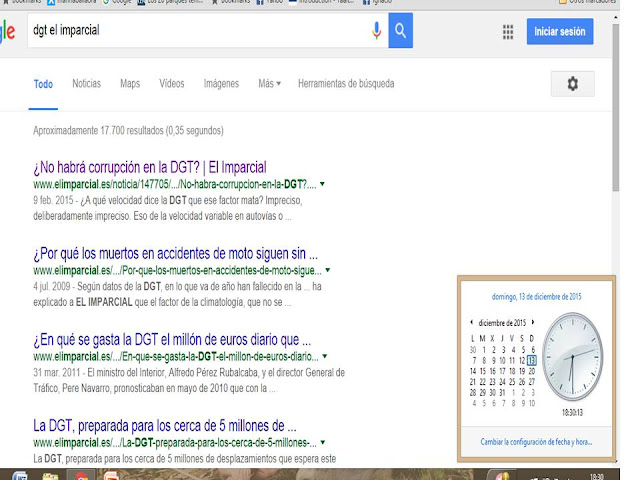This screenshot has height=480, width=640.
Task: Open result '¿No habrá corrupción en la DGT?'
Action: [150, 167]
